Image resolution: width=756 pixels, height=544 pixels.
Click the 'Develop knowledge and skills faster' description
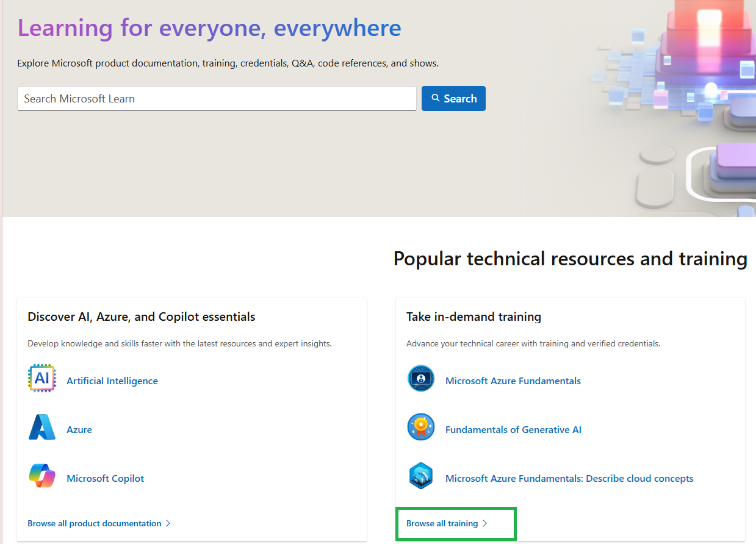(179, 343)
